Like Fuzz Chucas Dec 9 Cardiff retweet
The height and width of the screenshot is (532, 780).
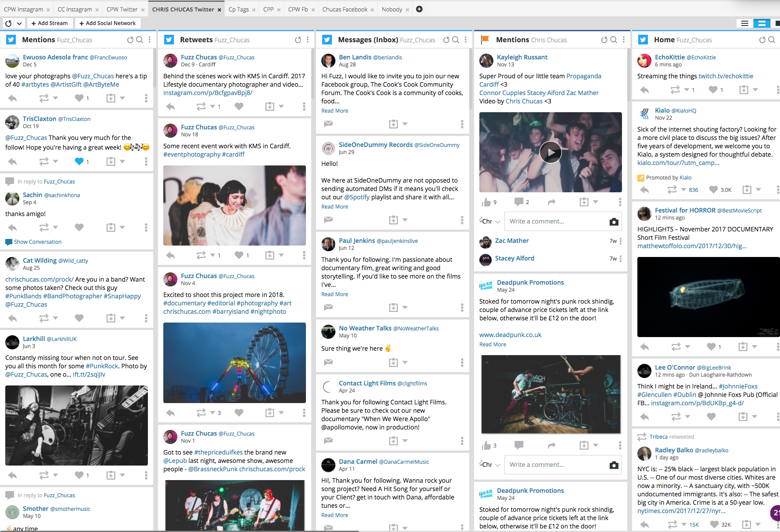[x=239, y=106]
